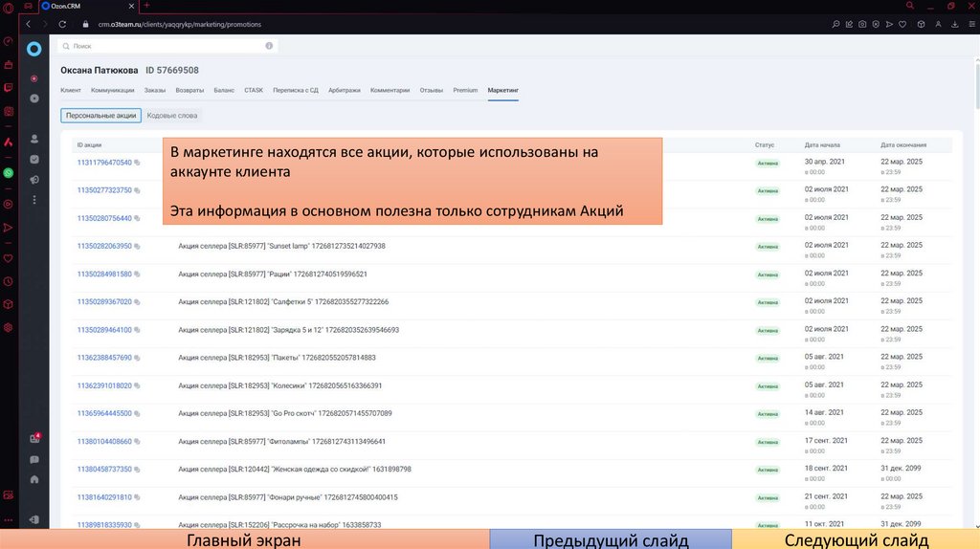This screenshot has width=980, height=549.
Task: Switch to the Заказы tab
Action: (x=155, y=90)
